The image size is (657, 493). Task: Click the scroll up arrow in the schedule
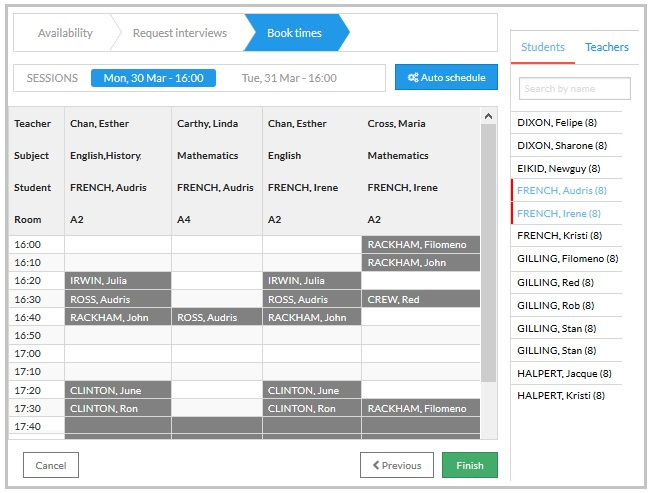(x=488, y=116)
